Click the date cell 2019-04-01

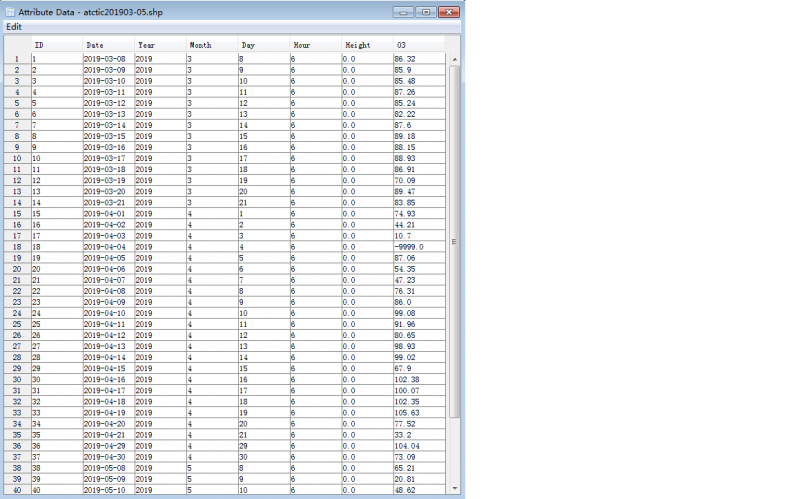[106, 214]
